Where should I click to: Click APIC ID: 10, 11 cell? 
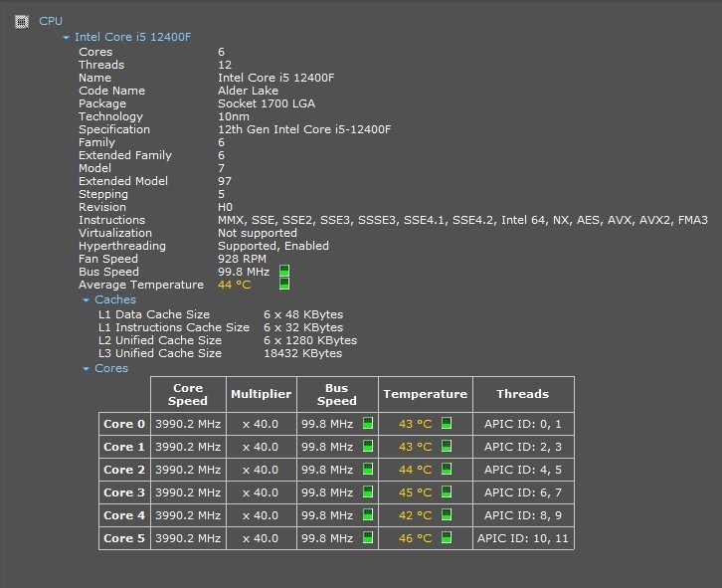pyautogui.click(x=523, y=538)
